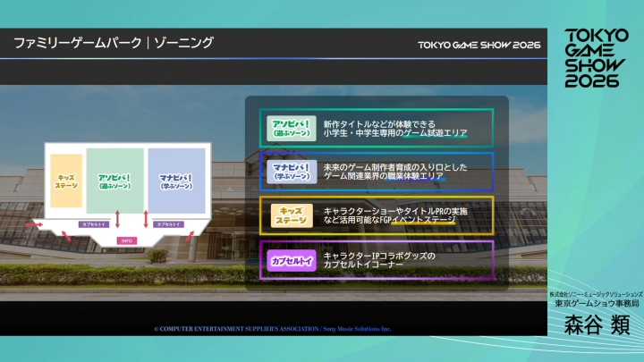The height and width of the screenshot is (362, 644).
Task: Select the green アソビバ！ zone on the floor map
Action: pos(114,181)
